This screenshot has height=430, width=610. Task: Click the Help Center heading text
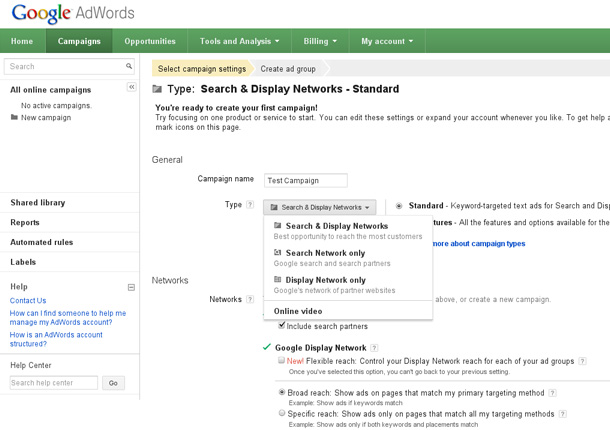point(31,365)
